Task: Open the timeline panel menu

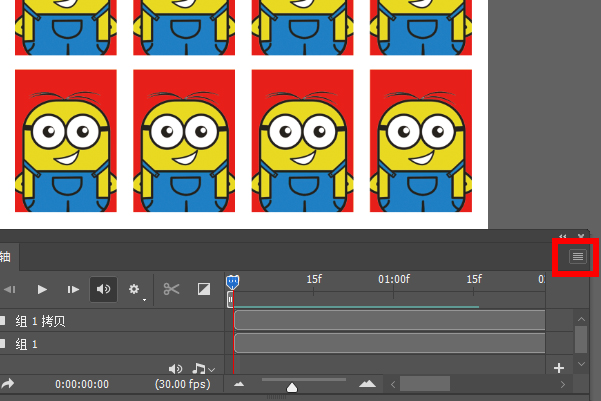Action: pyautogui.click(x=578, y=256)
